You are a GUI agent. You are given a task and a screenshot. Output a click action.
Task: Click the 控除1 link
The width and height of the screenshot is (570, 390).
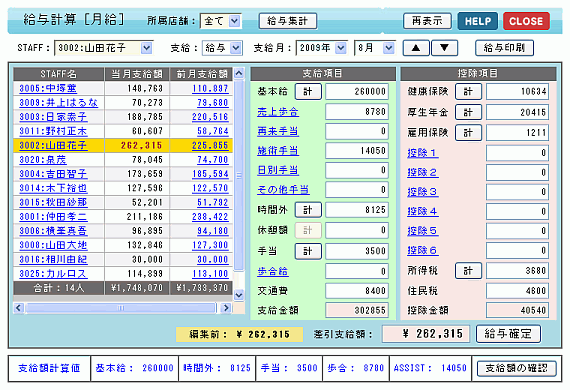(422, 153)
